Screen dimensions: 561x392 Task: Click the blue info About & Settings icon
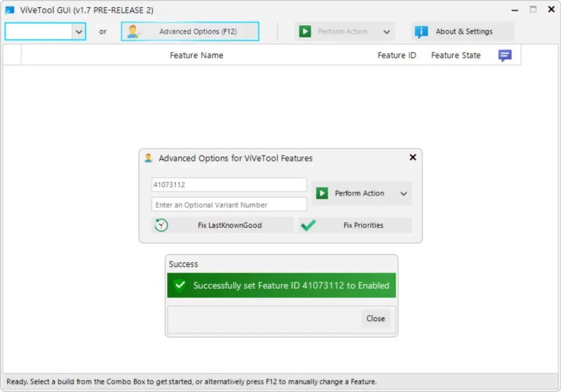[x=421, y=32]
